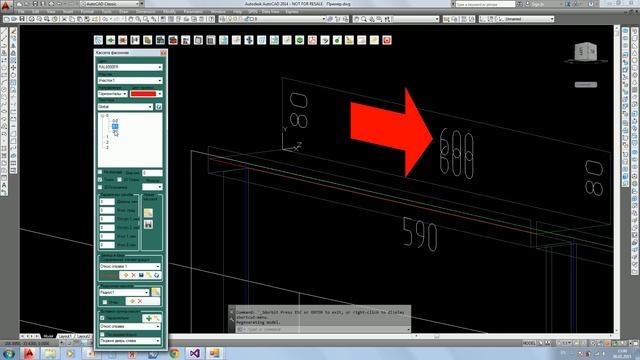Click the green plus icon near Параллельно
This screenshot has height=360, width=640.
coord(149,318)
